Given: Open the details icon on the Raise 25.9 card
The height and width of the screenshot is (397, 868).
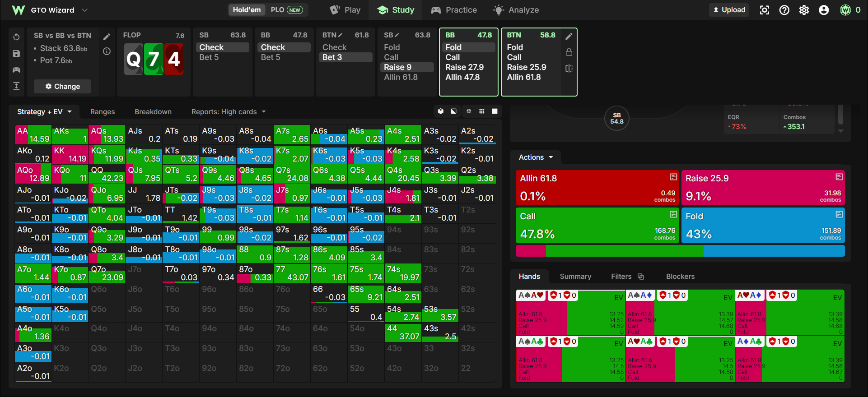Looking at the screenshot, I should click(x=839, y=177).
